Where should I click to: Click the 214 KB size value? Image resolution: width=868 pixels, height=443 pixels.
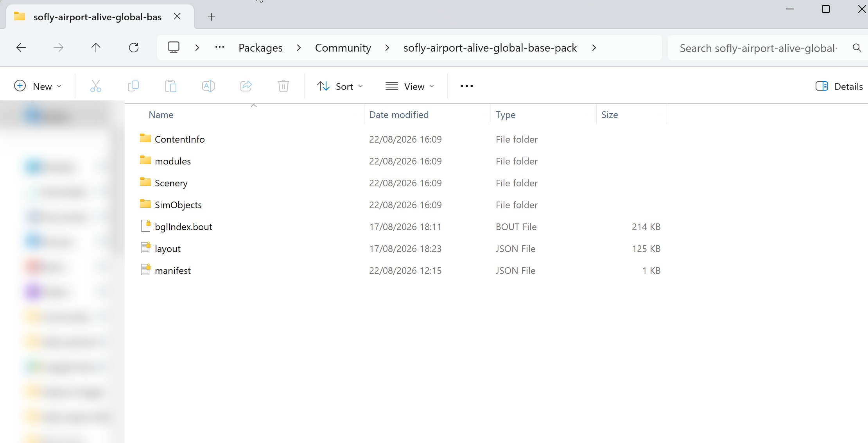pos(646,227)
